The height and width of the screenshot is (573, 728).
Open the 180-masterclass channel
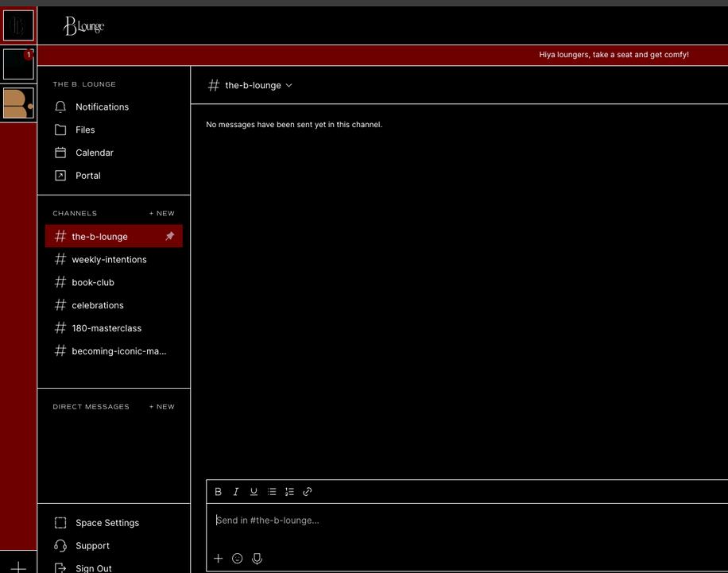[114, 328]
